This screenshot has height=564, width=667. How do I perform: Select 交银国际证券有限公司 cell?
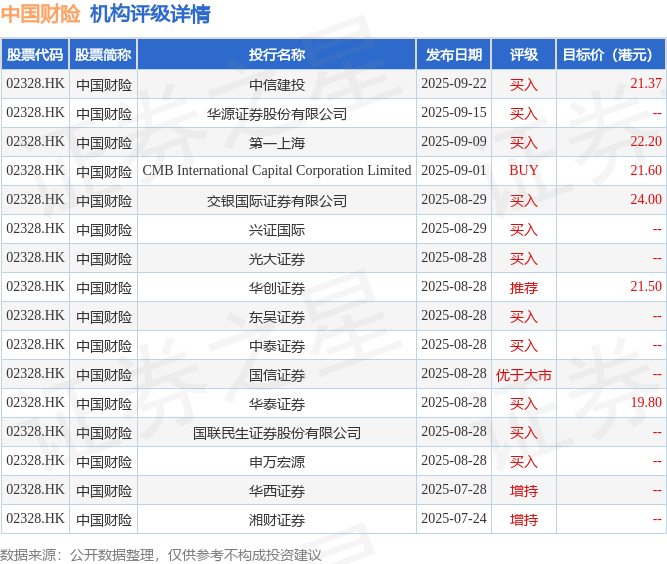pyautogui.click(x=277, y=200)
